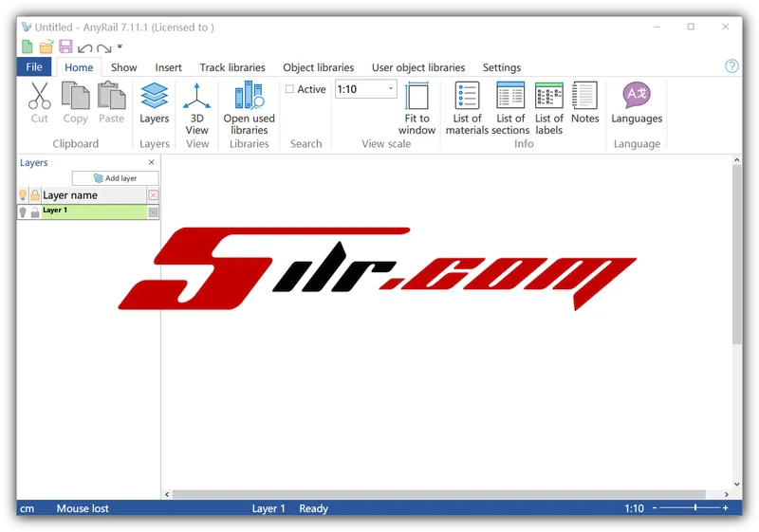Open the Settings ribbon tab

click(502, 67)
